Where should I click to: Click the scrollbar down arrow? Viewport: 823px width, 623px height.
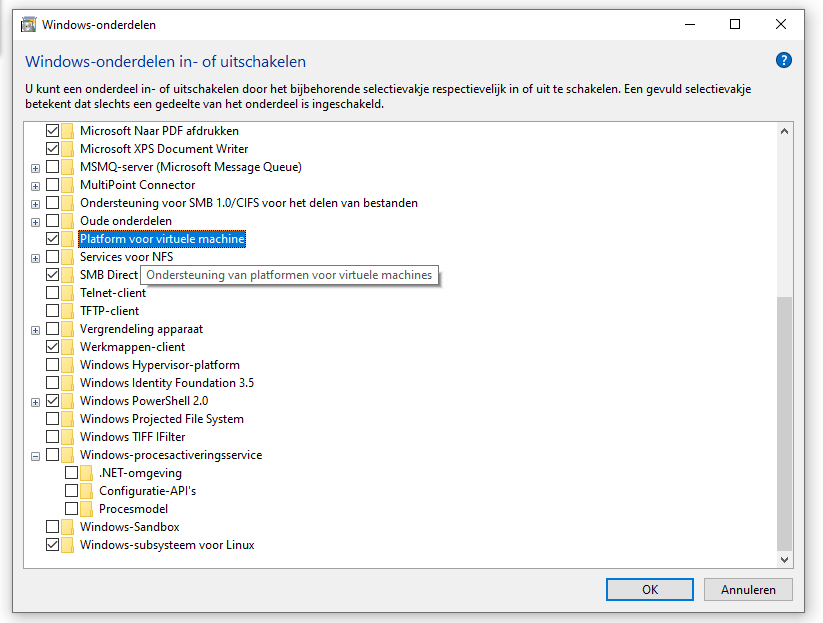click(x=784, y=559)
